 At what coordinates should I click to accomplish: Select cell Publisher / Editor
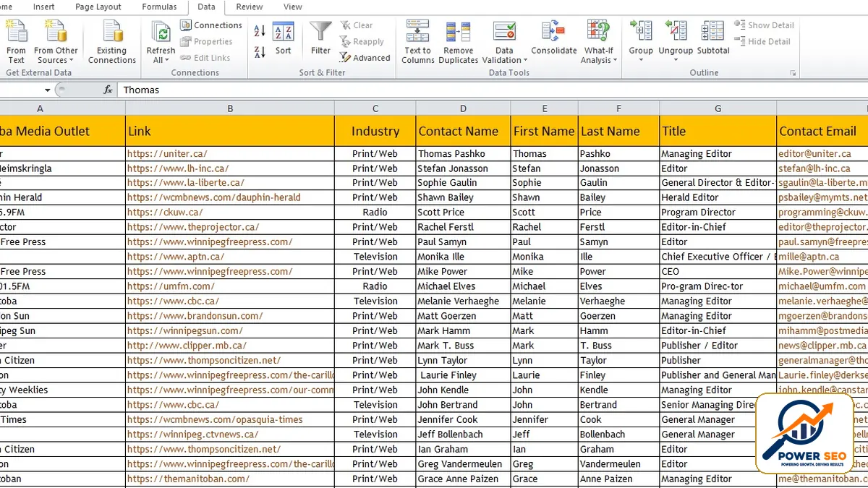click(718, 346)
